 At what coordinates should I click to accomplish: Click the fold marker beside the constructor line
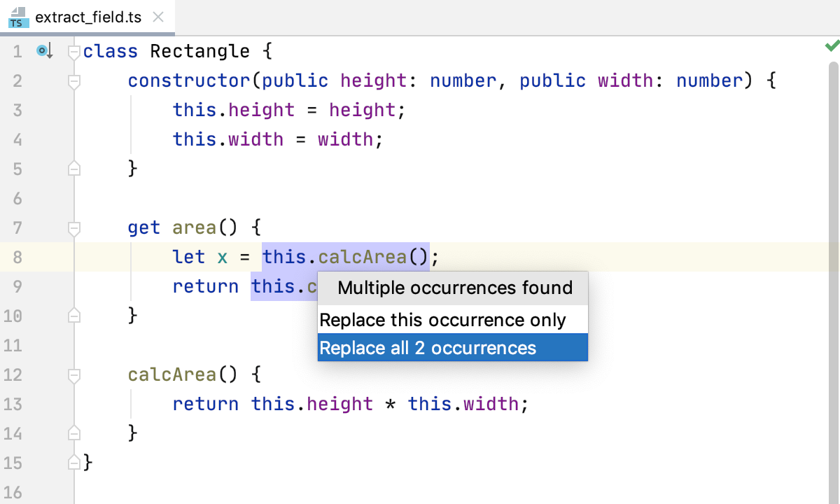pos(74,80)
